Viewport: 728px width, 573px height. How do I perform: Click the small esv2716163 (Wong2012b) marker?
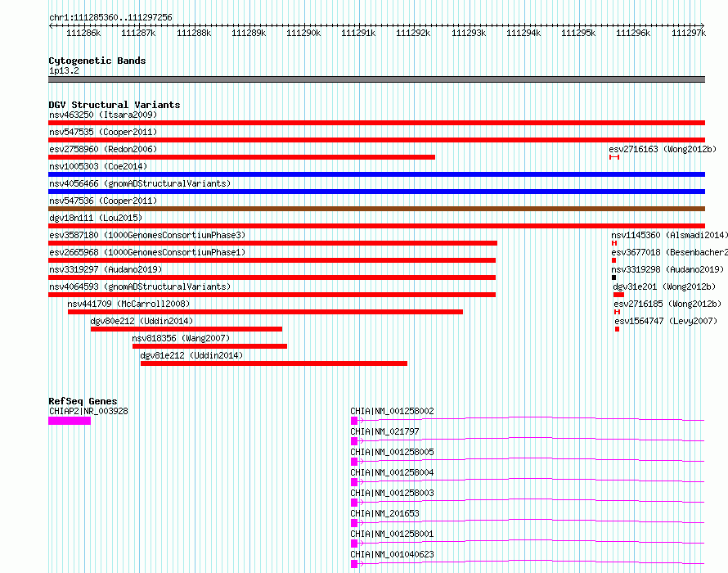pyautogui.click(x=614, y=157)
